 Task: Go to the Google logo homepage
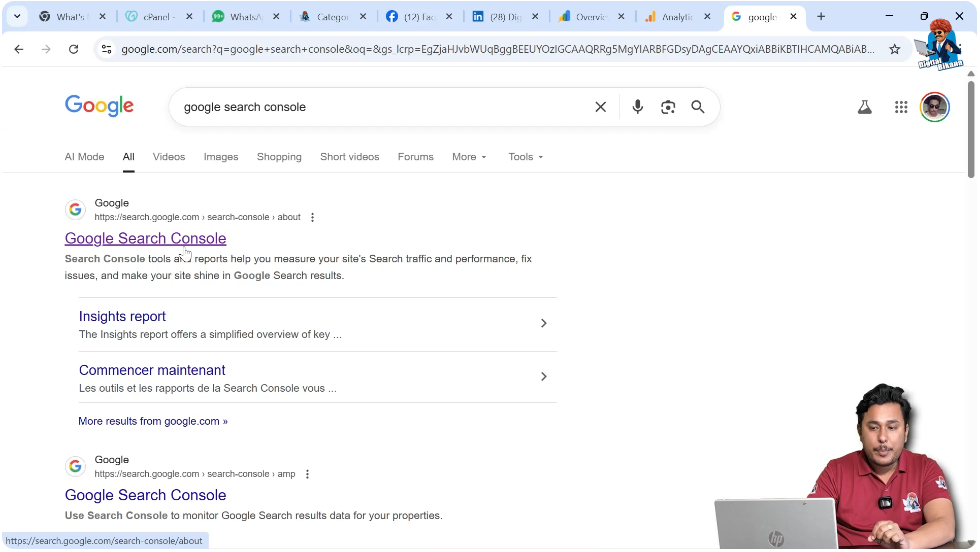[x=99, y=106]
